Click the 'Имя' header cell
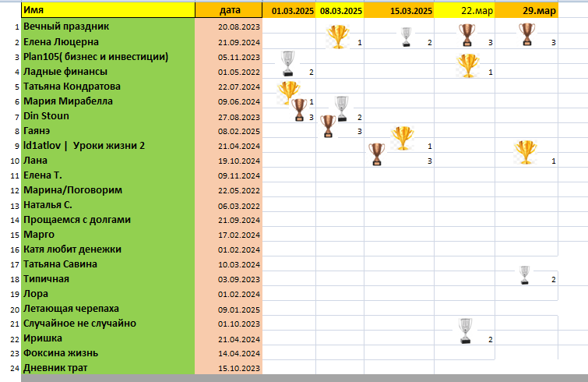This screenshot has height=382, width=588. [x=108, y=10]
